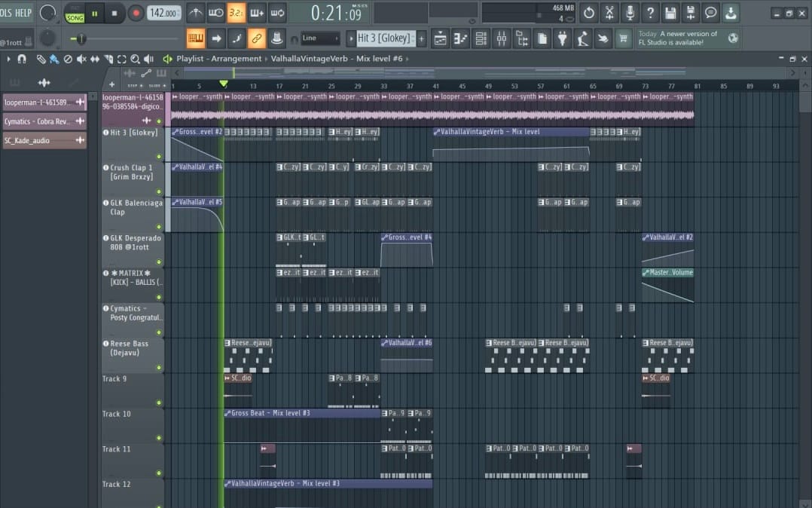Open the plugin picker plug icon
Screen dimensions: 812x508
tap(563, 38)
